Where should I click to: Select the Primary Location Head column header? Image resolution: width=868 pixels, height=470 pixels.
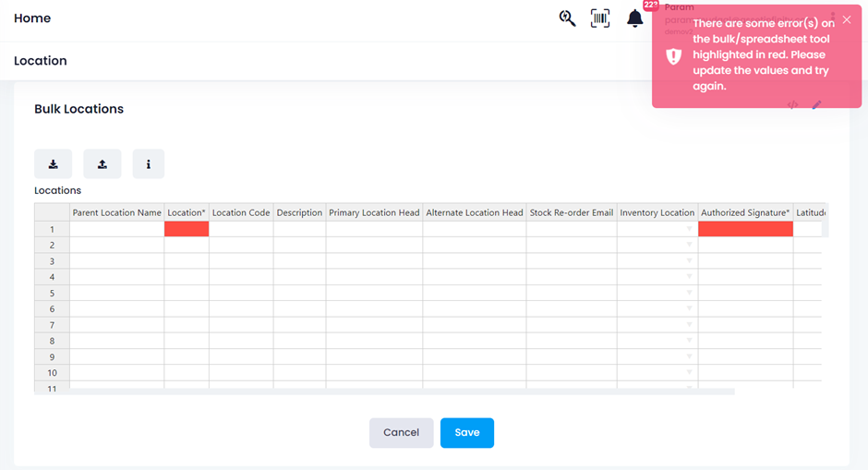pyautogui.click(x=374, y=212)
